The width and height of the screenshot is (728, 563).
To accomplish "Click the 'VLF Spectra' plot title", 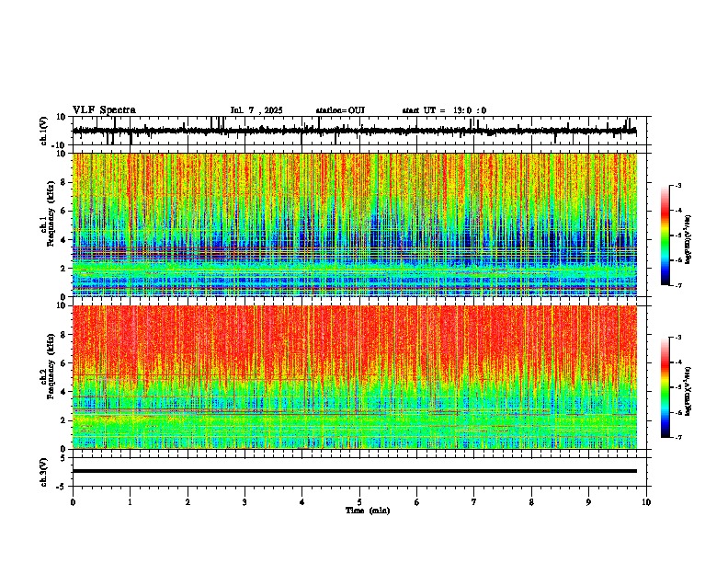I will coord(104,110).
